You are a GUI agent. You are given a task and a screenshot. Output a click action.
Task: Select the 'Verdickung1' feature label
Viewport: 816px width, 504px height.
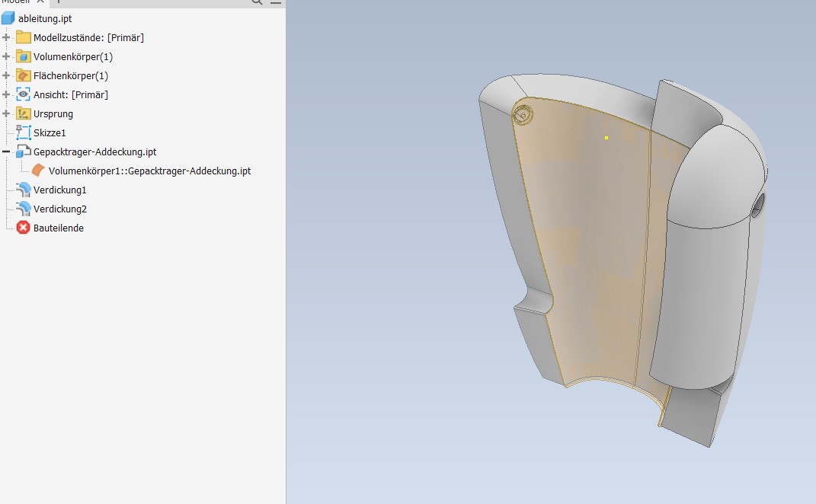coord(60,190)
